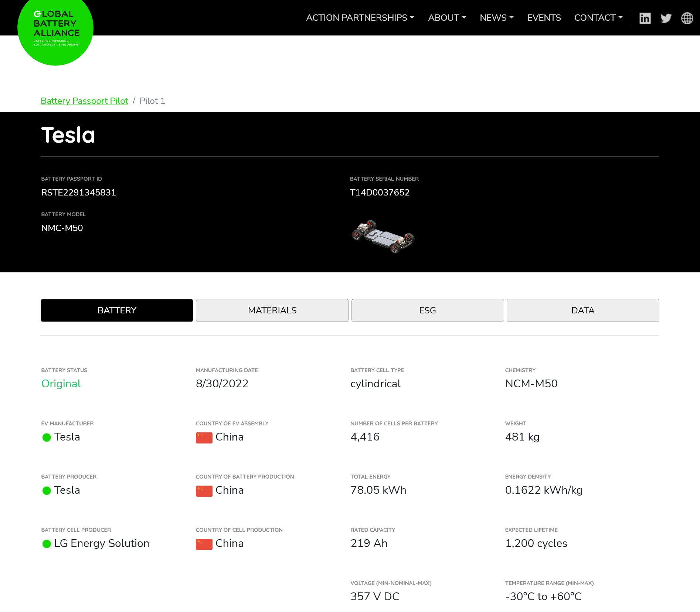Click voltage value 357 V DC

tap(375, 596)
